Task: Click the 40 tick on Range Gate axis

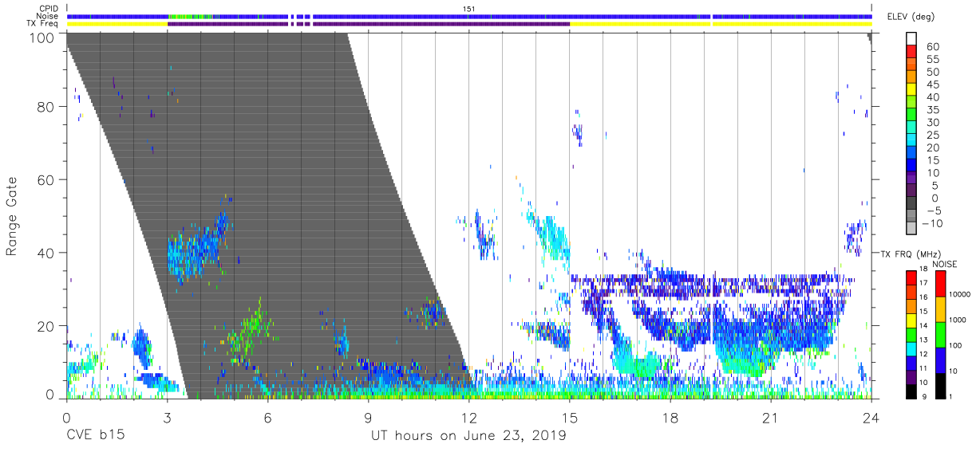Action: pos(46,253)
